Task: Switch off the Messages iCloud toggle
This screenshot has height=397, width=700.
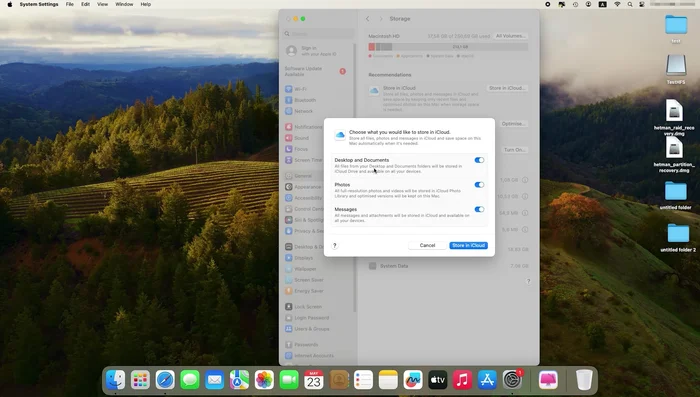Action: coord(479,209)
